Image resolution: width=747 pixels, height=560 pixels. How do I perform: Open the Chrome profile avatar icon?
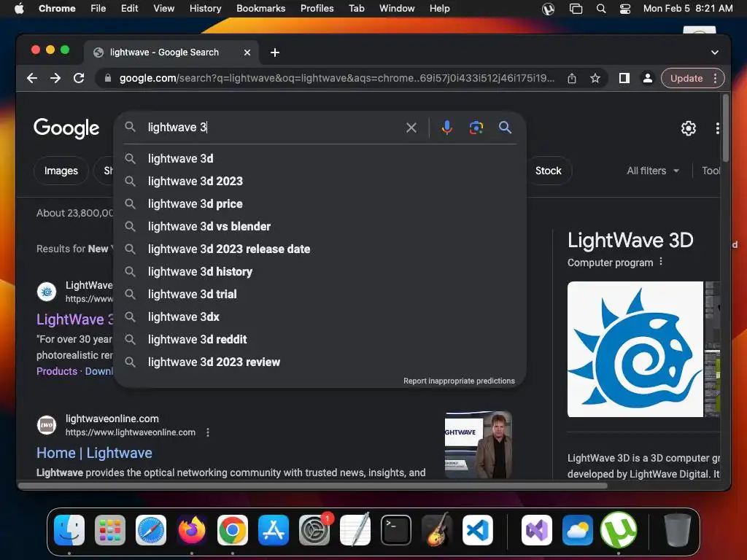pyautogui.click(x=648, y=78)
